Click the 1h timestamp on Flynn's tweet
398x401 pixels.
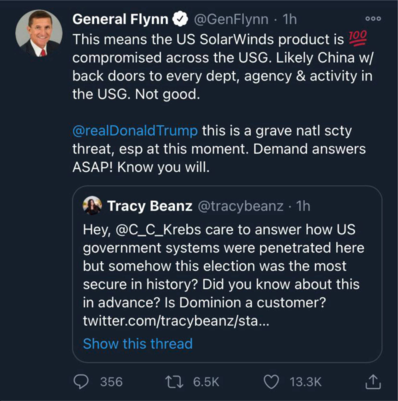(289, 19)
